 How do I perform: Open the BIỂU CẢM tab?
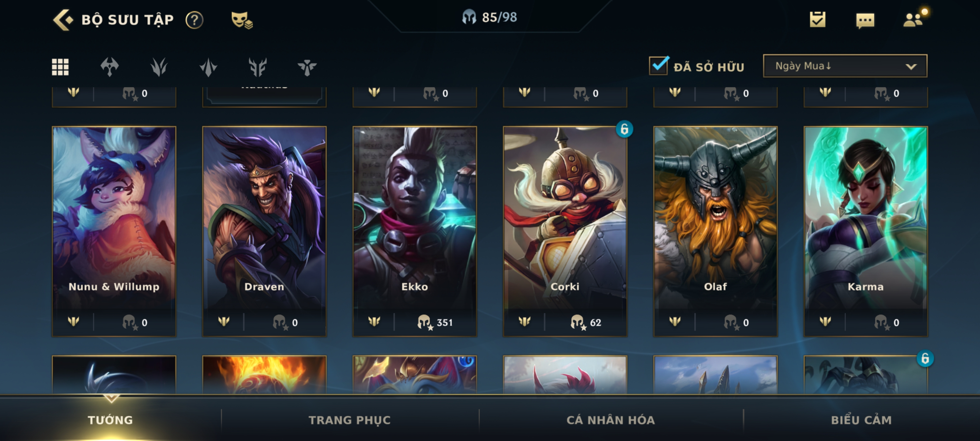[x=861, y=420]
